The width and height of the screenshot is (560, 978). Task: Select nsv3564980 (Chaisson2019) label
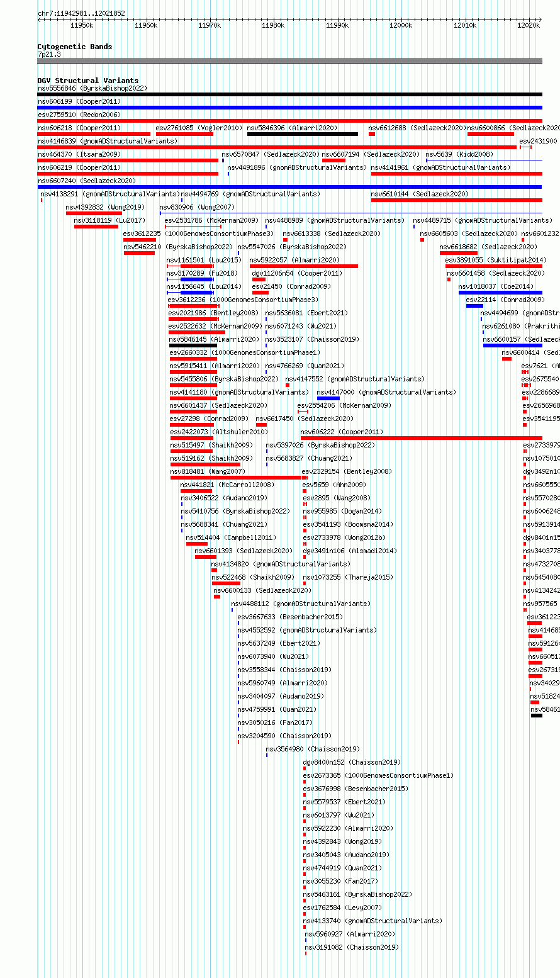coord(313,750)
